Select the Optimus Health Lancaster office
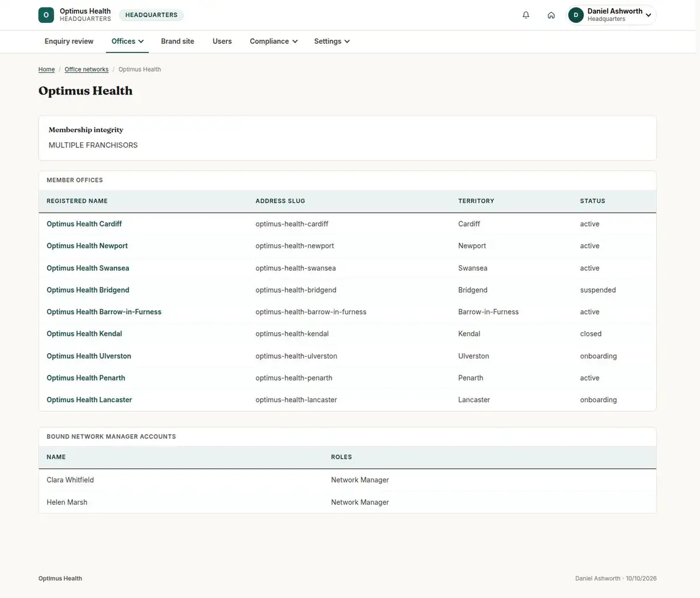Image resolution: width=700 pixels, height=598 pixels. [89, 400]
